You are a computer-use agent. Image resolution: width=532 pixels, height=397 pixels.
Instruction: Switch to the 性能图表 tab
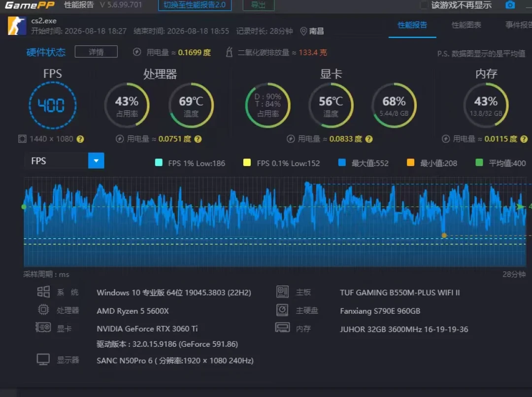[x=466, y=25]
